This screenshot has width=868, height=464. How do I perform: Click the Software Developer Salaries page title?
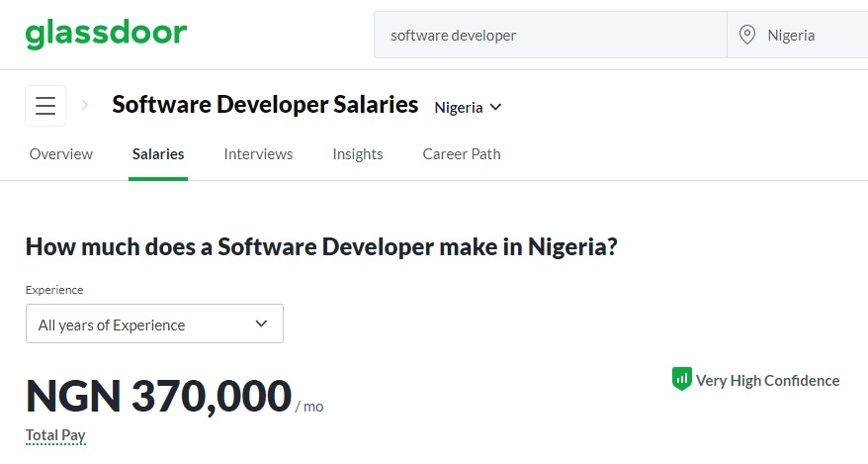click(x=265, y=105)
